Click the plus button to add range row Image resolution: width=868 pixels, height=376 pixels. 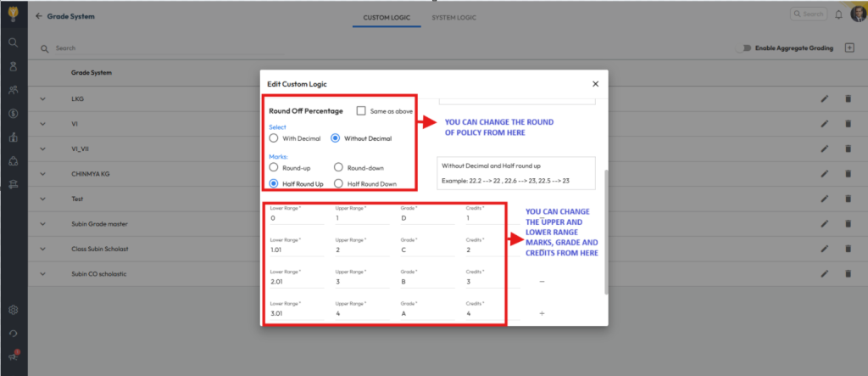[x=542, y=314]
